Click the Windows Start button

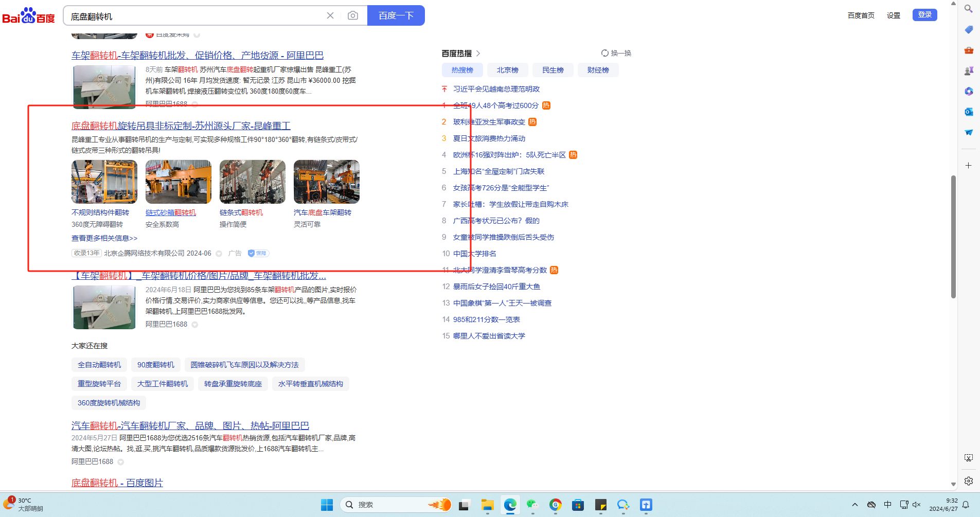point(327,505)
